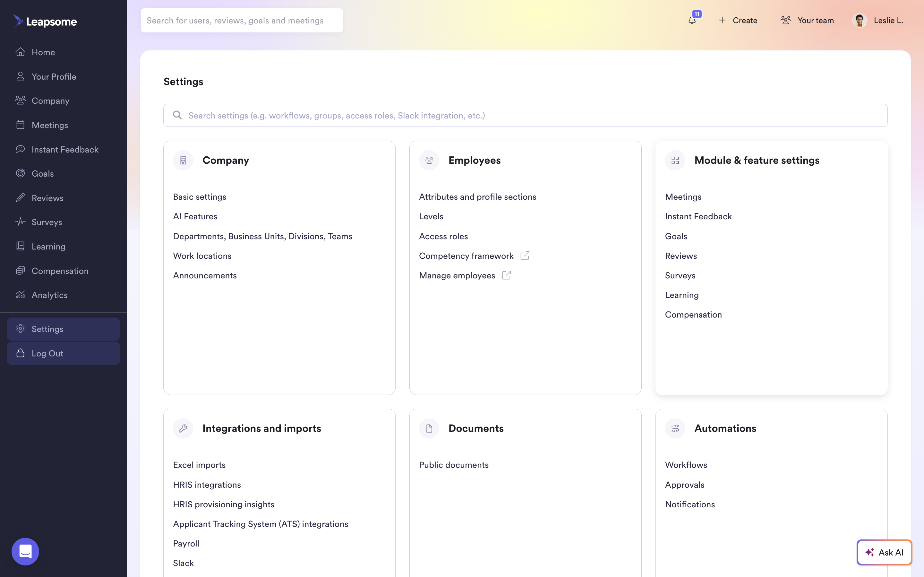This screenshot has height=577, width=924.
Task: Open Attributes and profile sections
Action: [x=478, y=197]
